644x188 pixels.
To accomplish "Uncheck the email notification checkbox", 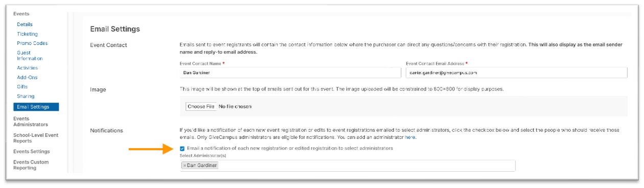I will point(182,149).
